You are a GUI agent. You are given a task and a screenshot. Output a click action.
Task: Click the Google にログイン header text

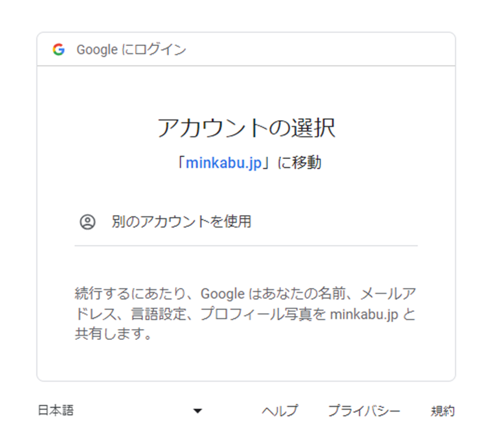pyautogui.click(x=131, y=50)
